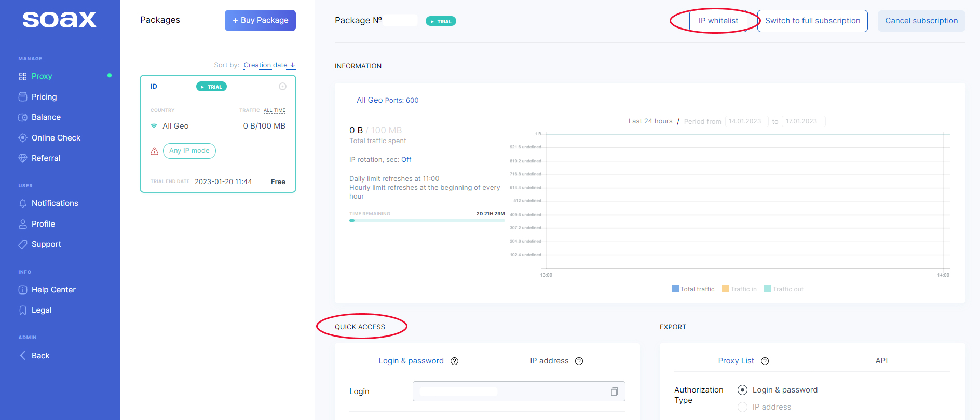Screen dimensions: 980x420
Task: Click the TRIAL badge on package card
Action: click(x=211, y=87)
